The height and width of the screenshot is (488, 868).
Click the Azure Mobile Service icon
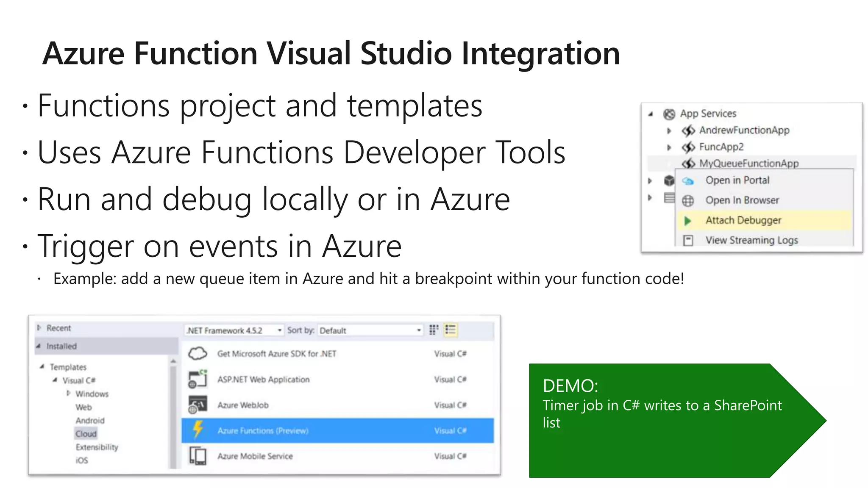tap(198, 456)
